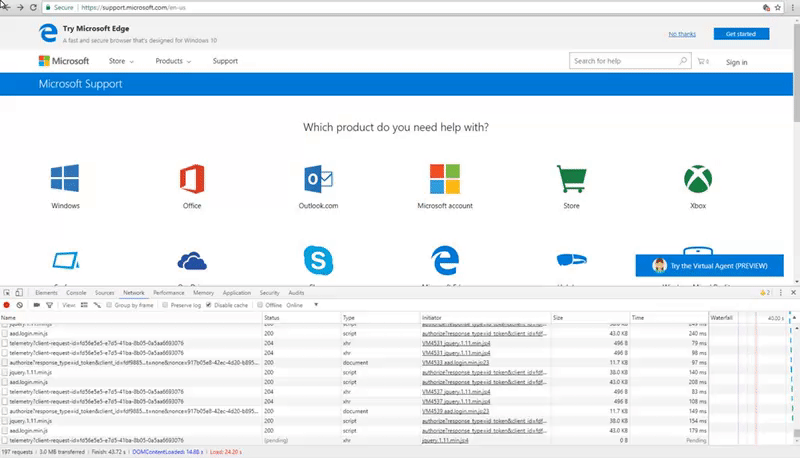Enable the Offline checkbox
The image size is (800, 458).
pyautogui.click(x=260, y=305)
